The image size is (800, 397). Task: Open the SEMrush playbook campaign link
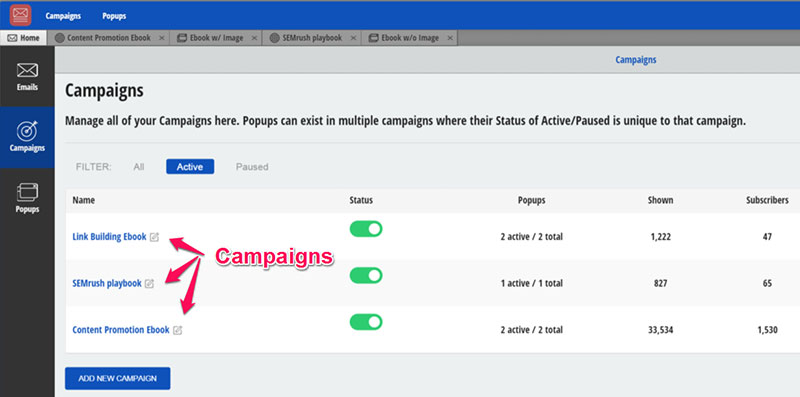[107, 284]
